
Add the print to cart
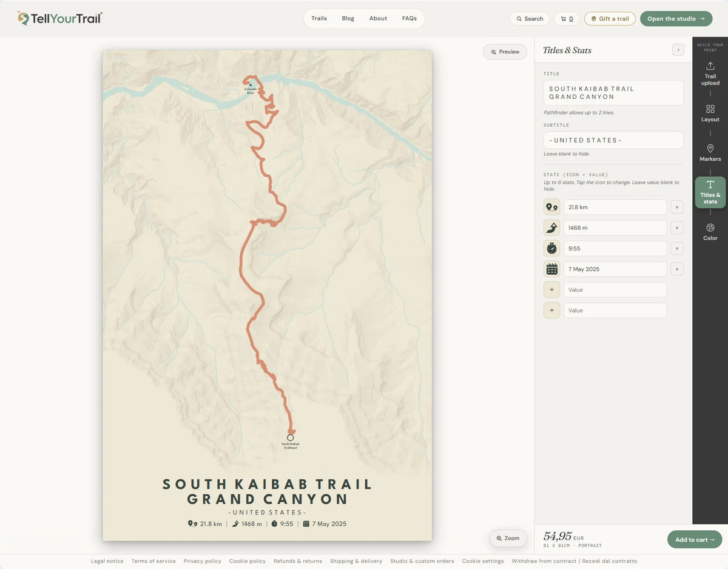tap(695, 539)
